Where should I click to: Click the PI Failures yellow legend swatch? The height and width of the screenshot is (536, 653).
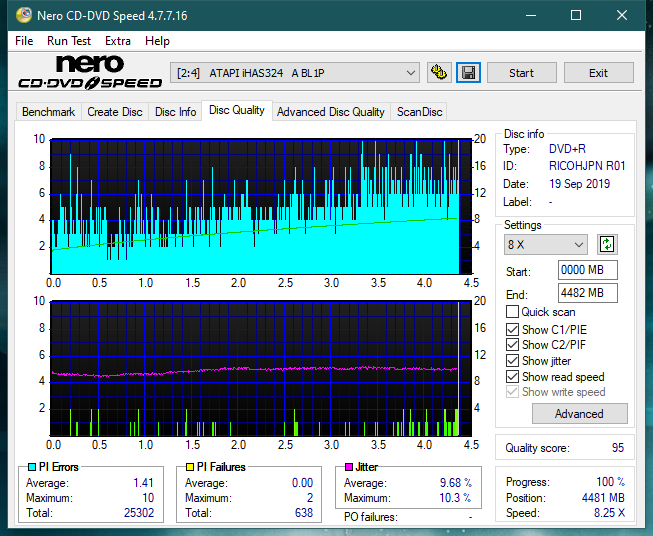190,467
